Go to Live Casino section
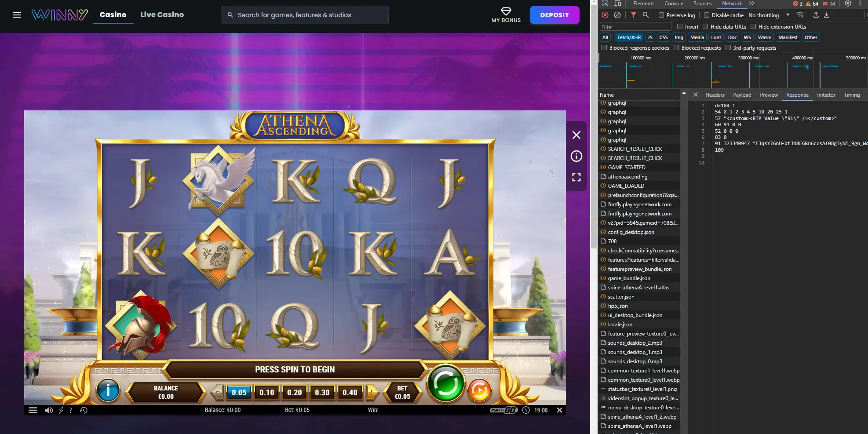This screenshot has width=868, height=434. click(162, 15)
